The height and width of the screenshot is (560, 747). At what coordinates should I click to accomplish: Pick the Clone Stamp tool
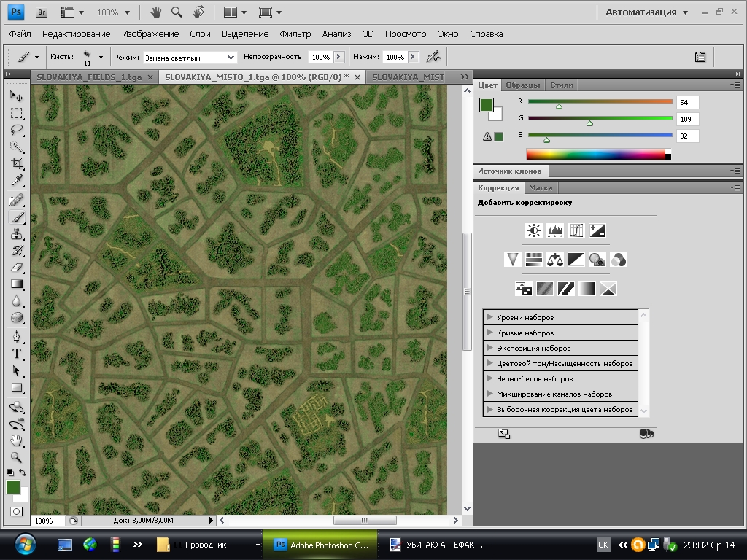point(17,234)
